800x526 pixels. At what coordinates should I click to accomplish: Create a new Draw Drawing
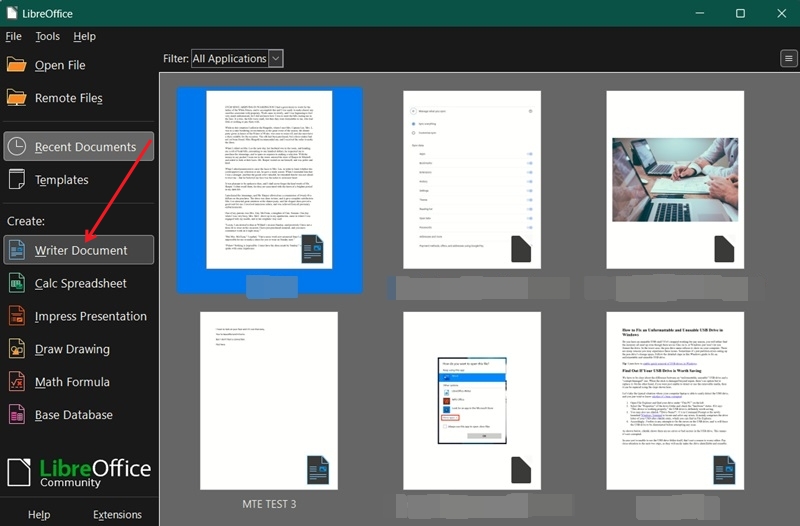[79, 349]
